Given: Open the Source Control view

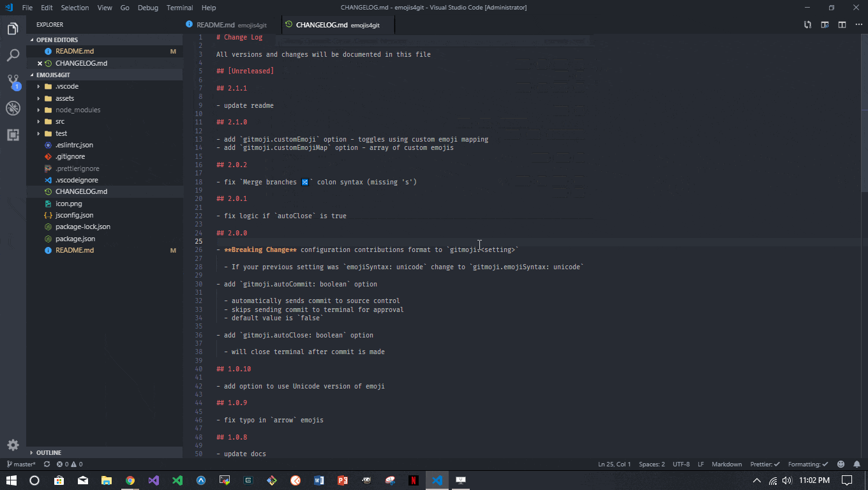Looking at the screenshot, I should click(13, 82).
